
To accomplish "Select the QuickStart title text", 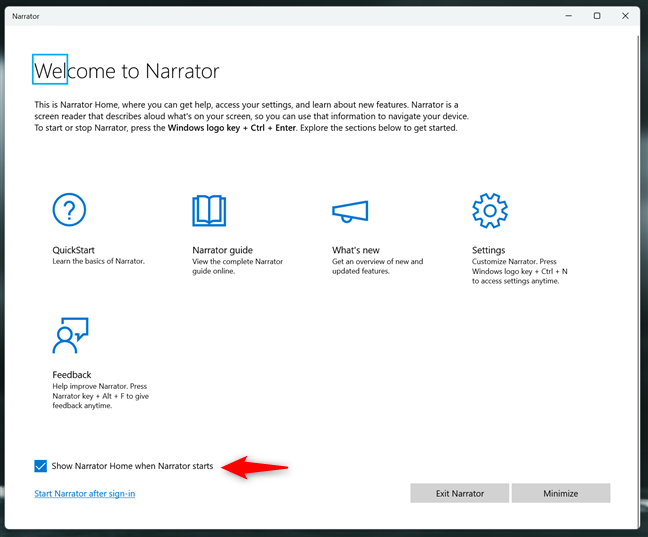I will [74, 250].
